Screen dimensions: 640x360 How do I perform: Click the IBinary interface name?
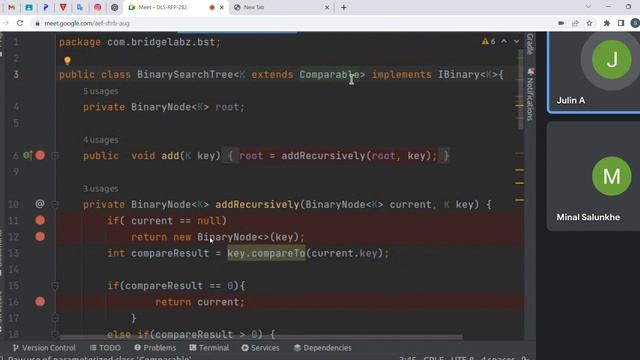point(458,75)
